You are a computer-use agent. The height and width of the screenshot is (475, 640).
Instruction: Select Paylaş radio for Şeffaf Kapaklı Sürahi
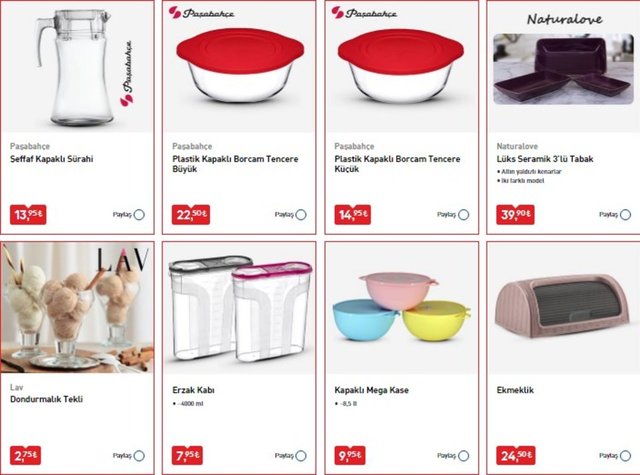pos(139,215)
